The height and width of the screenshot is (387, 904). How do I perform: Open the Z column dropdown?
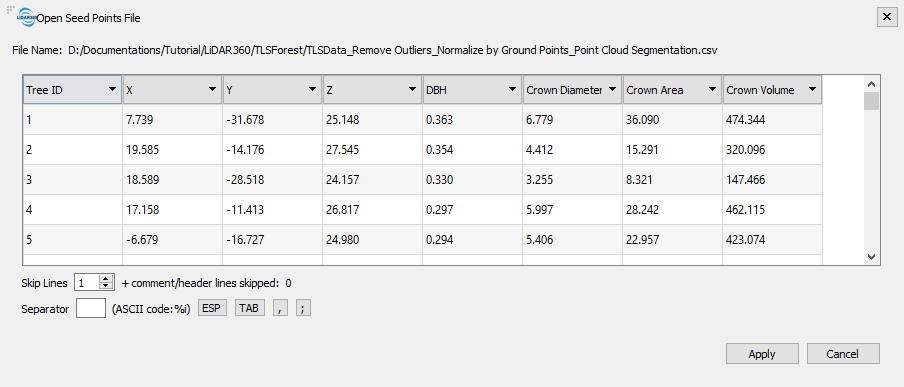[372, 90]
